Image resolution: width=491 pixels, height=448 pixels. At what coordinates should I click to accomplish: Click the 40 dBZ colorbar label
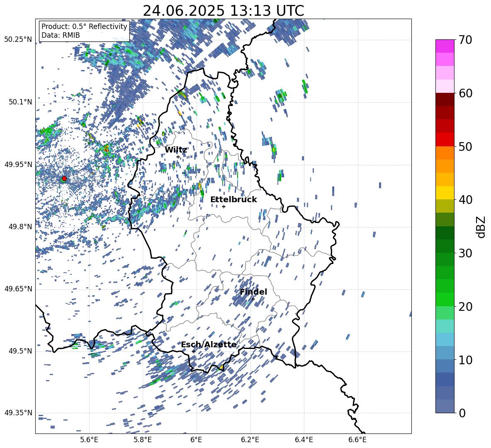pyautogui.click(x=465, y=200)
